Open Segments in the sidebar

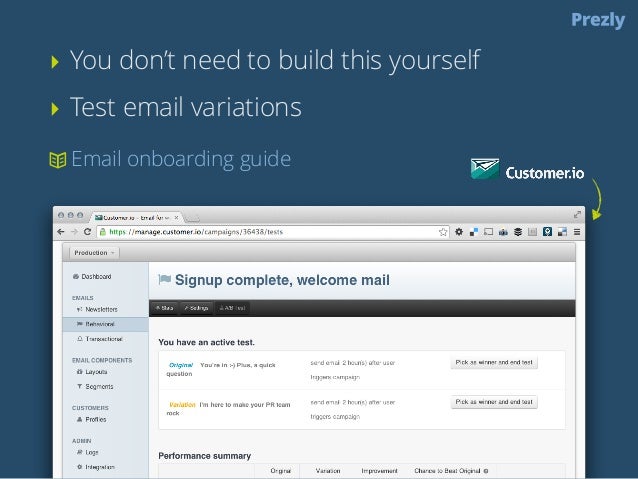[95, 387]
